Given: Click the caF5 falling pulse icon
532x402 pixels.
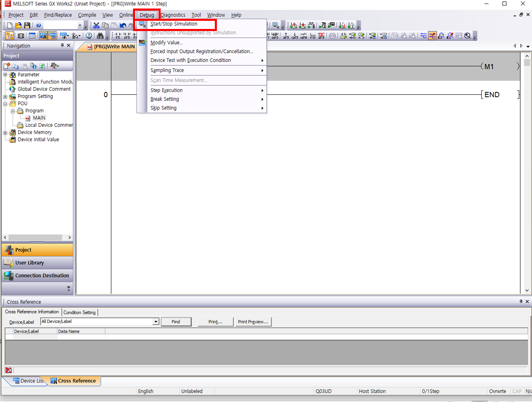Looking at the screenshot, I should pyautogui.click(x=295, y=36).
